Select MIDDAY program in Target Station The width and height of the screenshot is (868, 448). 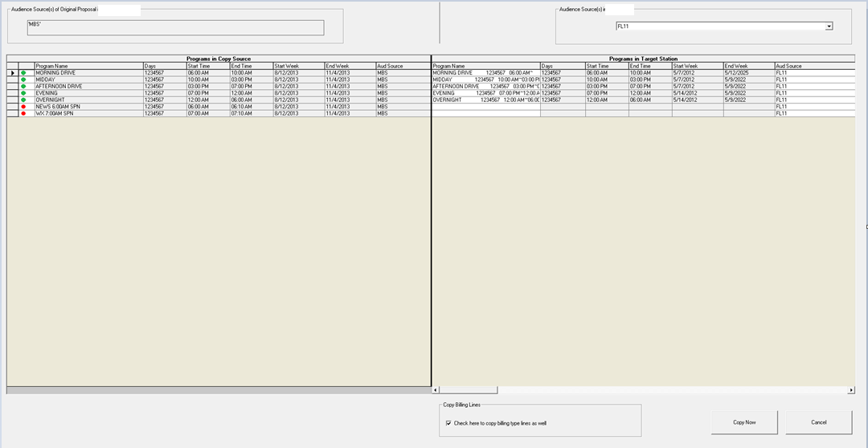pos(443,79)
